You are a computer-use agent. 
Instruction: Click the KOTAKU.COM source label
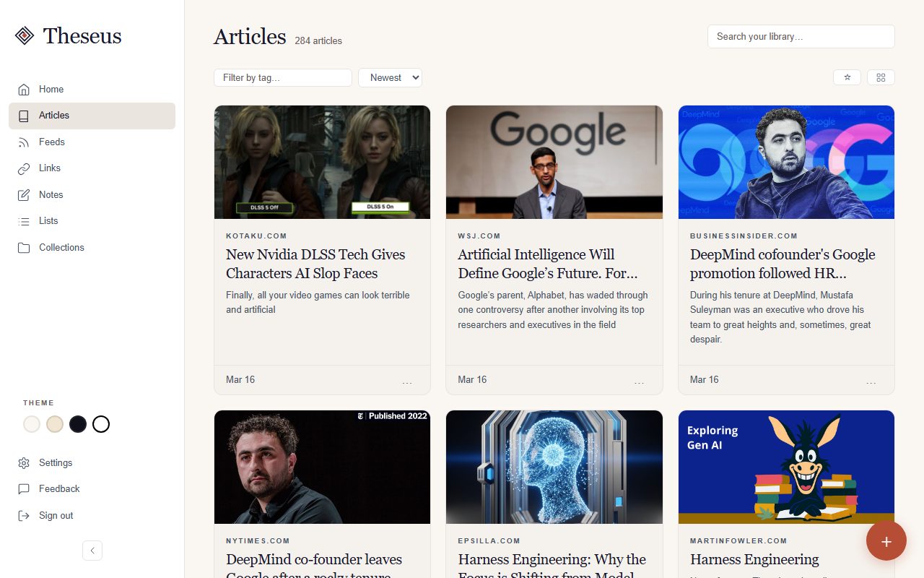256,236
